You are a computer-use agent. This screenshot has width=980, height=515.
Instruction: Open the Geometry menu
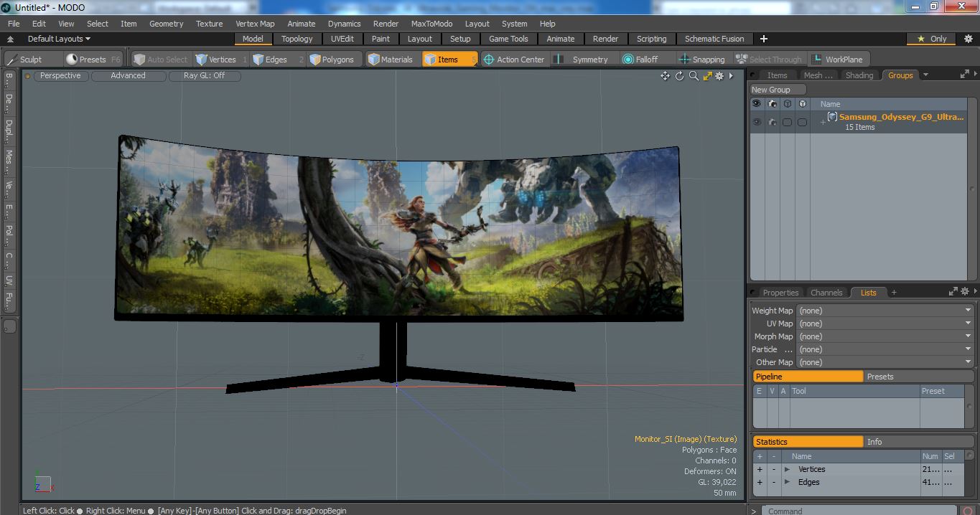click(166, 24)
